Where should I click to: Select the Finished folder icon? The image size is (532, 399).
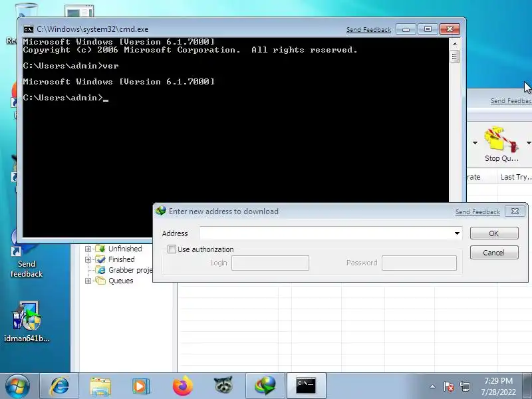pos(100,259)
